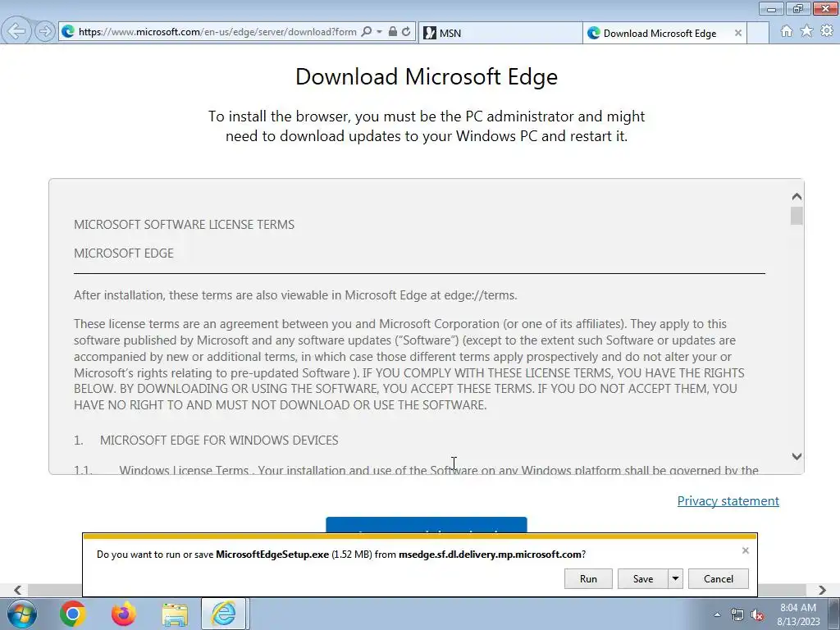Viewport: 840px width, 630px height.
Task: Dismiss the download notification bar with X
Action: click(x=745, y=550)
